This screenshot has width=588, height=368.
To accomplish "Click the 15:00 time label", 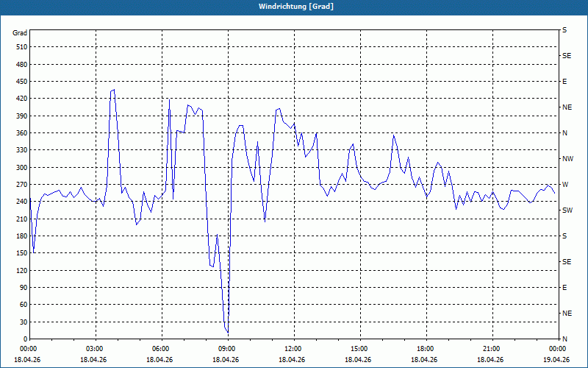I will tap(361, 349).
